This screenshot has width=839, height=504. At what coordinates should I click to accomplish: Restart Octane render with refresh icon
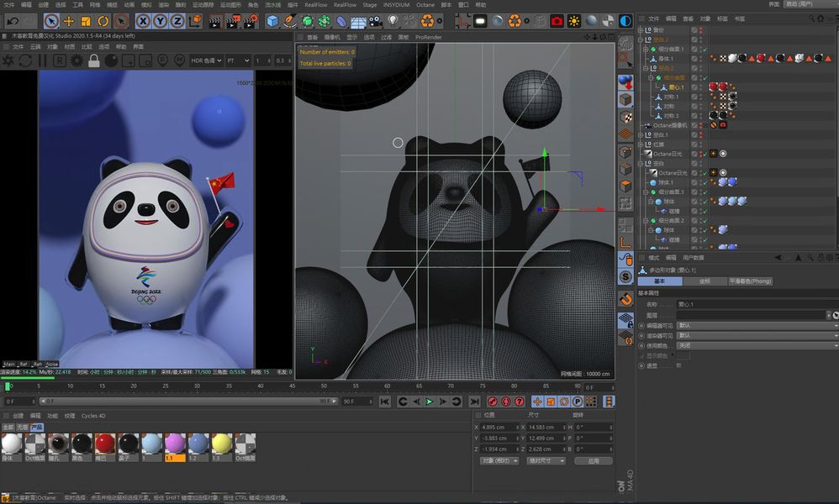[x=25, y=60]
